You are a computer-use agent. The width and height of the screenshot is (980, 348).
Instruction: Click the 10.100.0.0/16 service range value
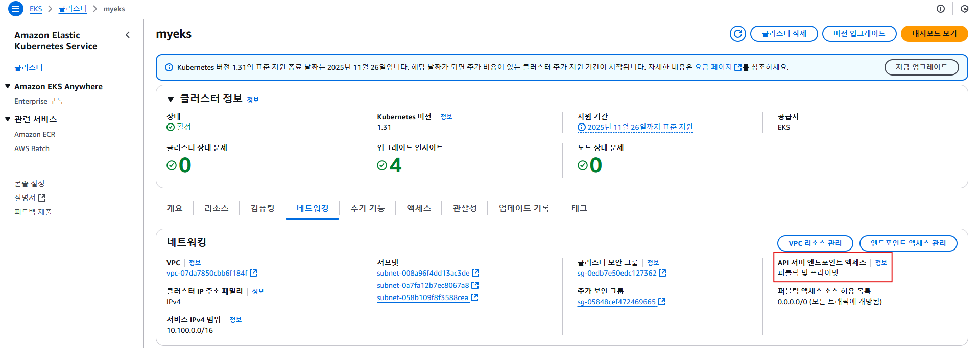[x=189, y=330]
